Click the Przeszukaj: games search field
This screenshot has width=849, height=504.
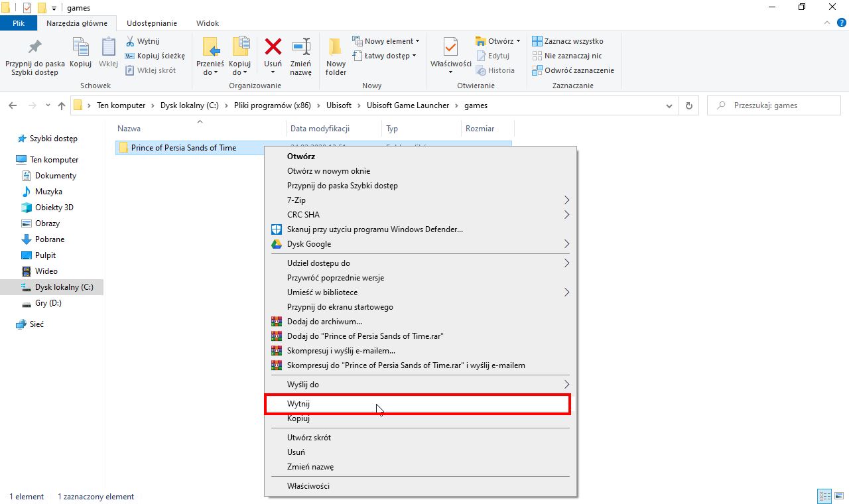pos(773,105)
